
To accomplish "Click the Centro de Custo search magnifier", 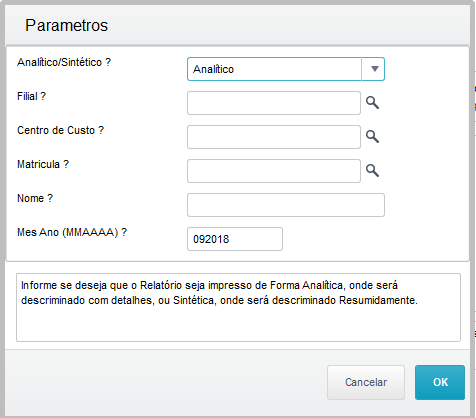I will click(x=372, y=137).
